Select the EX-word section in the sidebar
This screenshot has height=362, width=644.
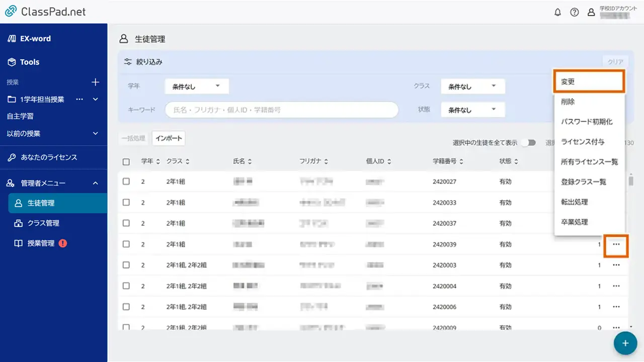(x=35, y=38)
